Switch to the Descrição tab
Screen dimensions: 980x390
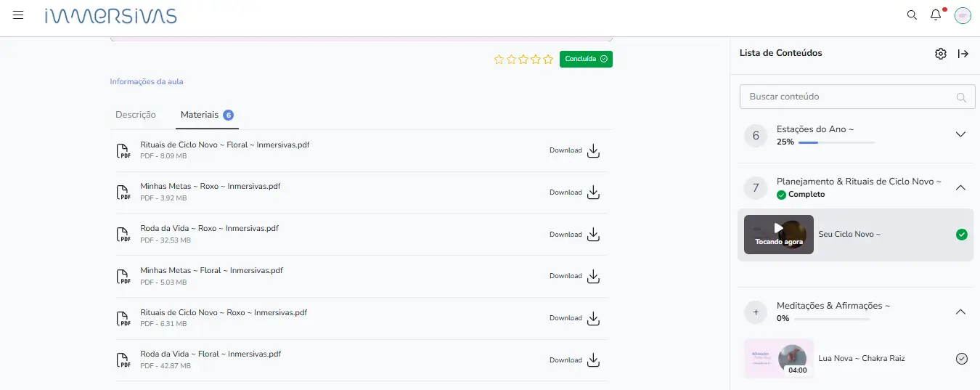point(136,115)
